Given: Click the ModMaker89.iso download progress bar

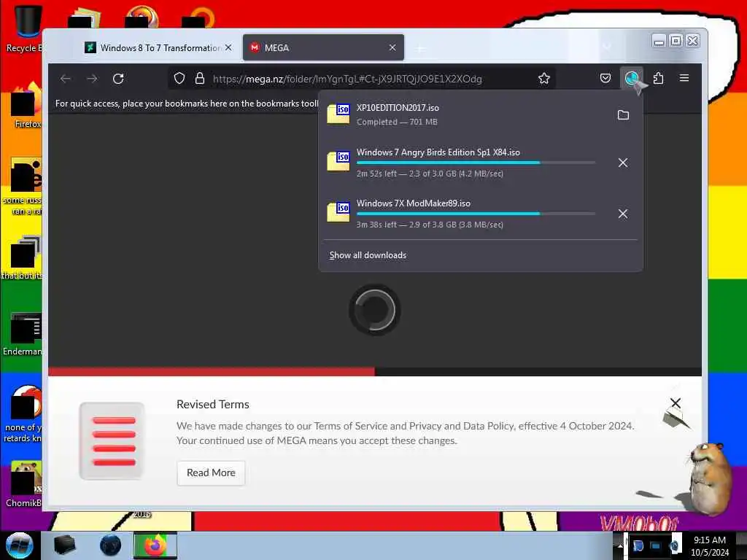Looking at the screenshot, I should coord(476,214).
